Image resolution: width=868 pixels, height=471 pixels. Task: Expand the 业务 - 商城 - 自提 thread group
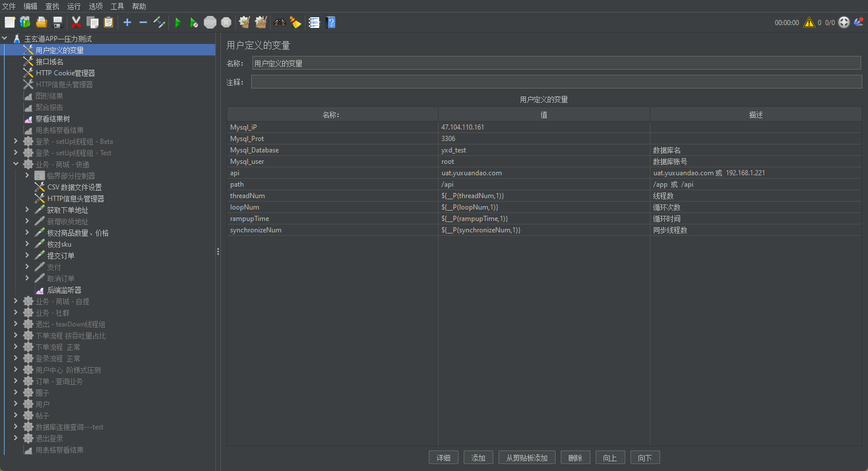(x=15, y=301)
